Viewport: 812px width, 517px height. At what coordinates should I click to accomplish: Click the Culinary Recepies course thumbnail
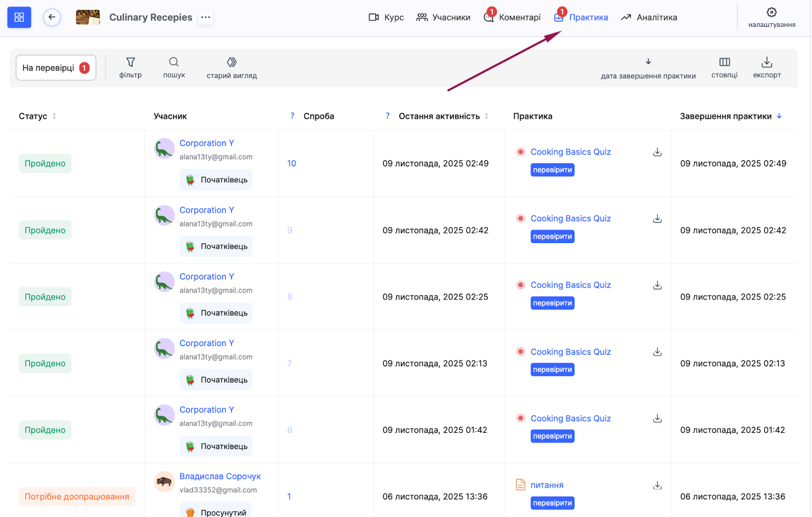tap(88, 17)
